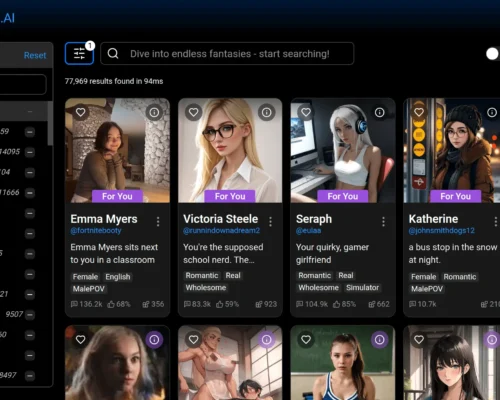Click the search fantasies input field
This screenshot has width=500, height=400.
coord(227,53)
